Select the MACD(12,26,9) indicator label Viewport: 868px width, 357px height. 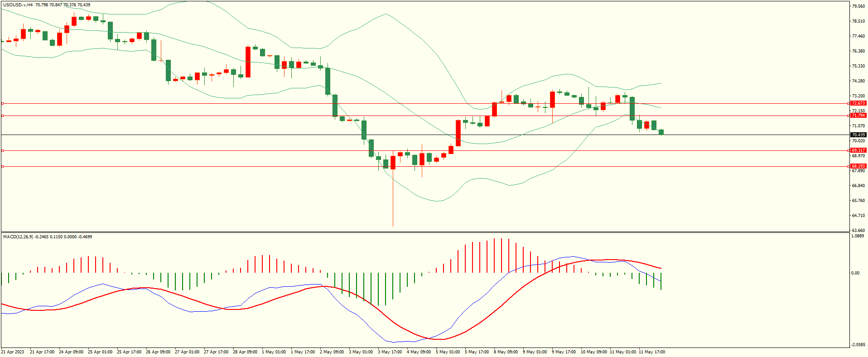click(18, 236)
